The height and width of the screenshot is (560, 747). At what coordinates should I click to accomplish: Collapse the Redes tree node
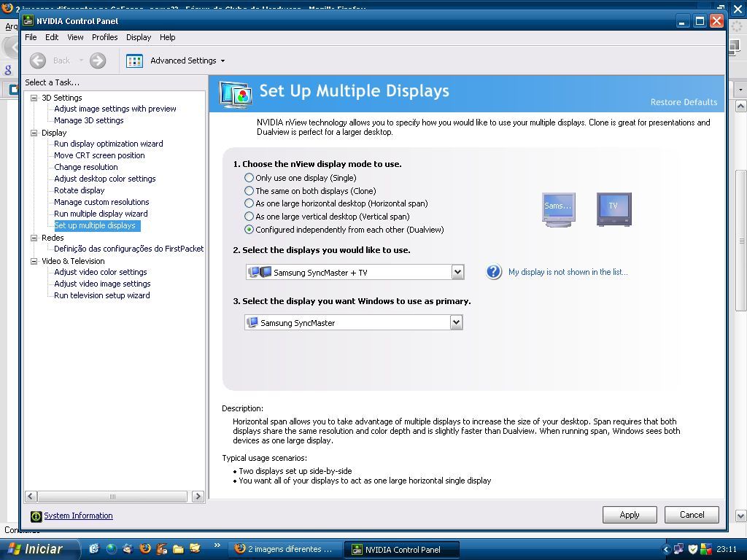coord(34,238)
